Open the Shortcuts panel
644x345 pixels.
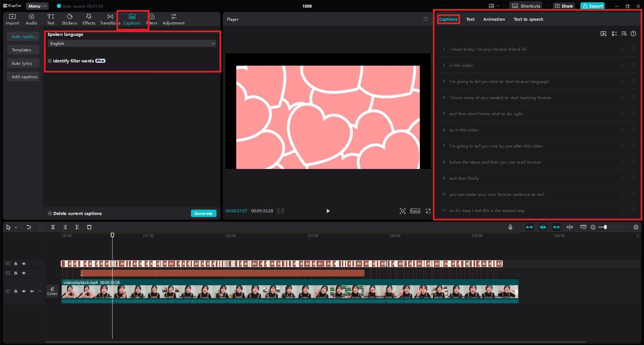click(x=526, y=6)
